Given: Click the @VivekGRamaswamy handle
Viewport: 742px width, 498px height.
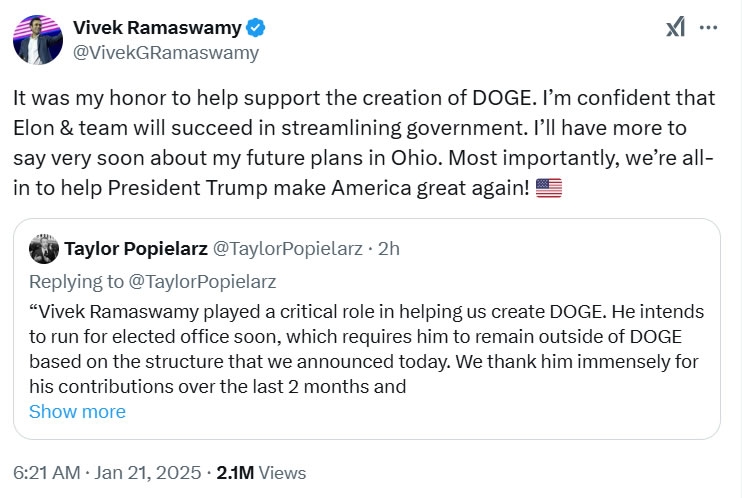Looking at the screenshot, I should point(166,53).
